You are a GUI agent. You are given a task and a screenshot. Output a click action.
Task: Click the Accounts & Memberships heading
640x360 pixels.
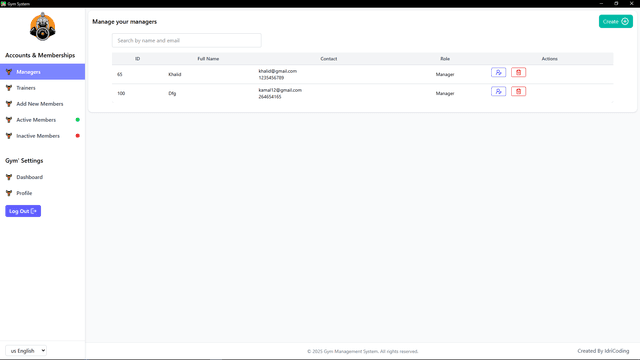pyautogui.click(x=40, y=55)
